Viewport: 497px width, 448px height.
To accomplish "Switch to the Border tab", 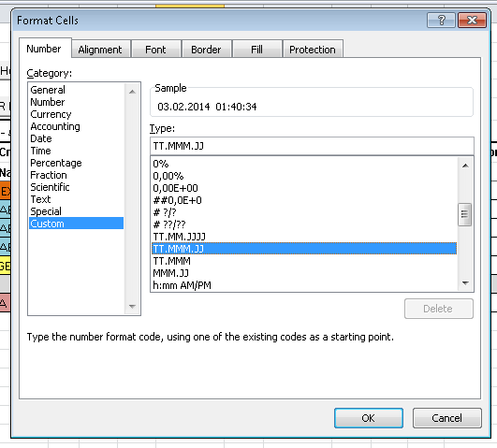I will coord(206,50).
